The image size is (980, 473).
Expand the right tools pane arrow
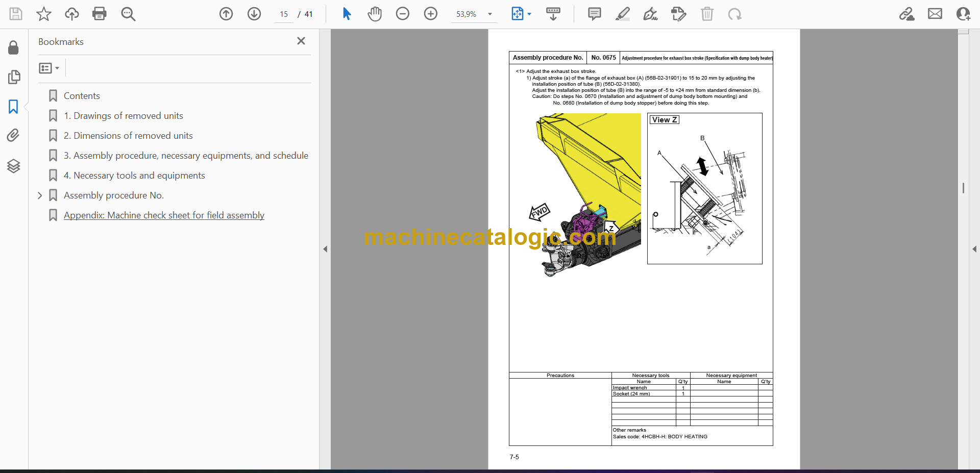tap(974, 249)
